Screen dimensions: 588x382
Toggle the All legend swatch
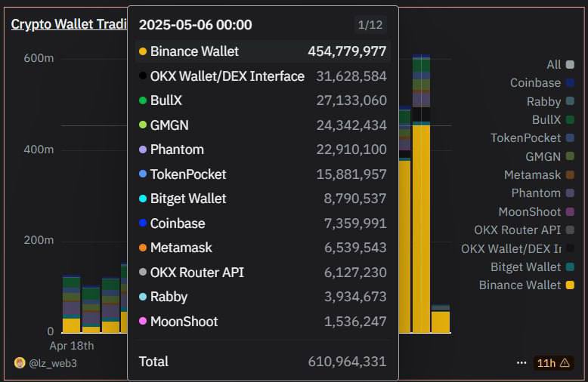point(570,65)
